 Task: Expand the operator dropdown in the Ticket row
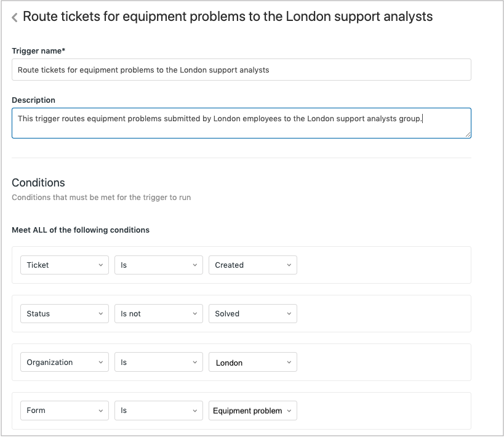tap(158, 265)
